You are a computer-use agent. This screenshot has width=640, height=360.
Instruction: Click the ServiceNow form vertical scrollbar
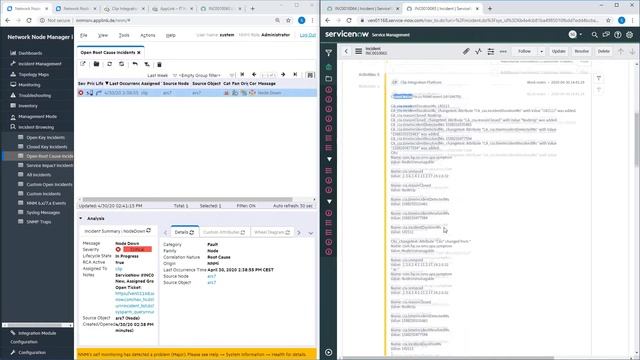coord(637,139)
